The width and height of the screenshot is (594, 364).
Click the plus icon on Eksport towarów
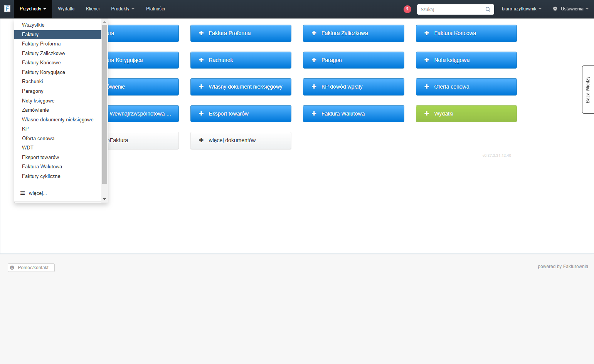click(x=201, y=114)
